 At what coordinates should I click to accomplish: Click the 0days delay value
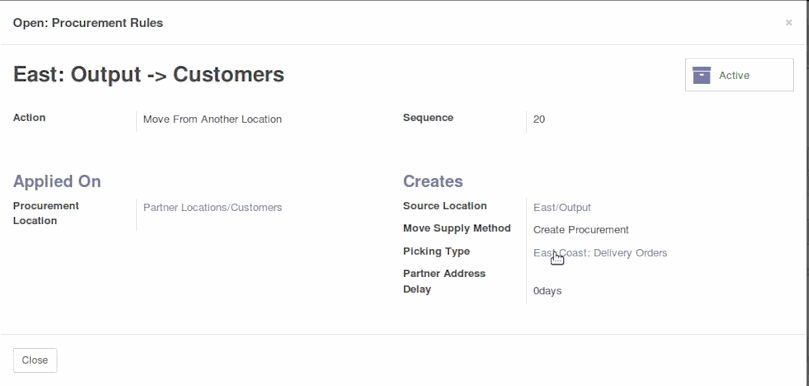tap(547, 291)
